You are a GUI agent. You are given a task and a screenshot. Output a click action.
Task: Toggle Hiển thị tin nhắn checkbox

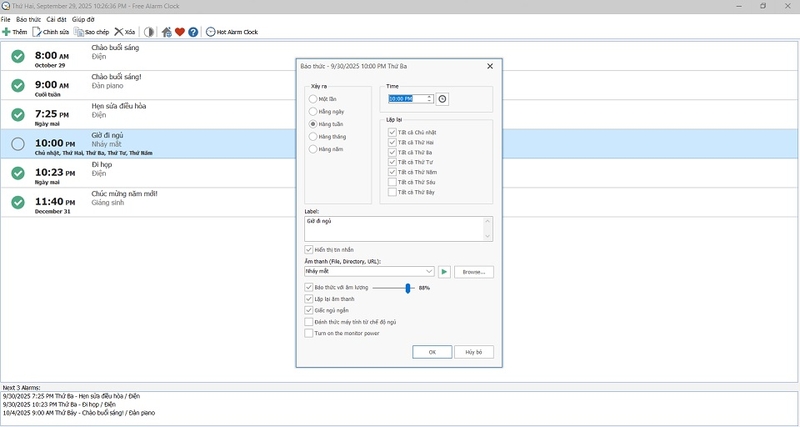[309, 249]
